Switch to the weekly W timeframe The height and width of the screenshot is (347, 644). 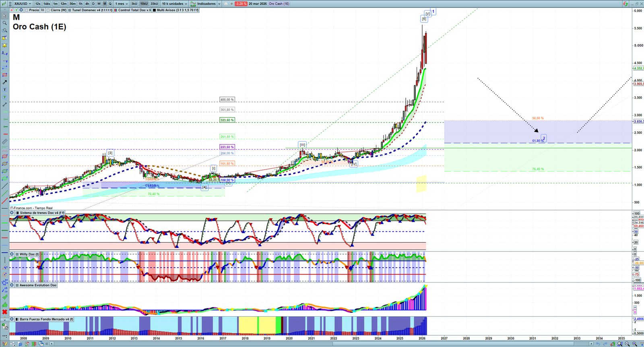(99, 4)
